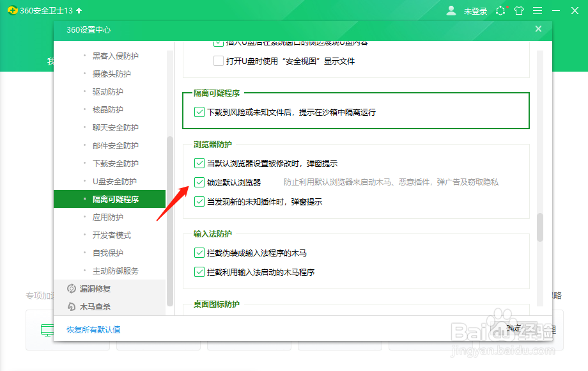Viewport: 588px width, 371px height.
Task: Uncheck 当默认浏览器设置被修改时，弹窗提示
Action: (200, 162)
